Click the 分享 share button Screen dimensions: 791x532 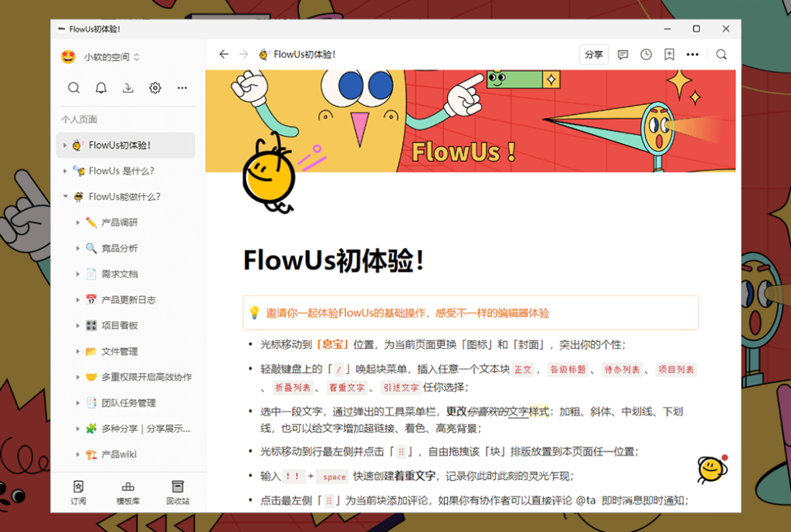pos(594,55)
